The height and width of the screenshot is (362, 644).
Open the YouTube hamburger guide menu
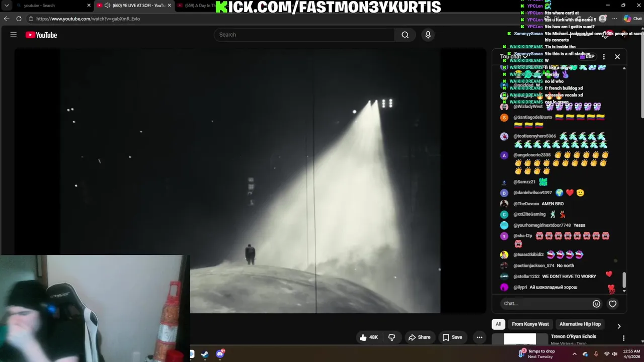pos(14,35)
